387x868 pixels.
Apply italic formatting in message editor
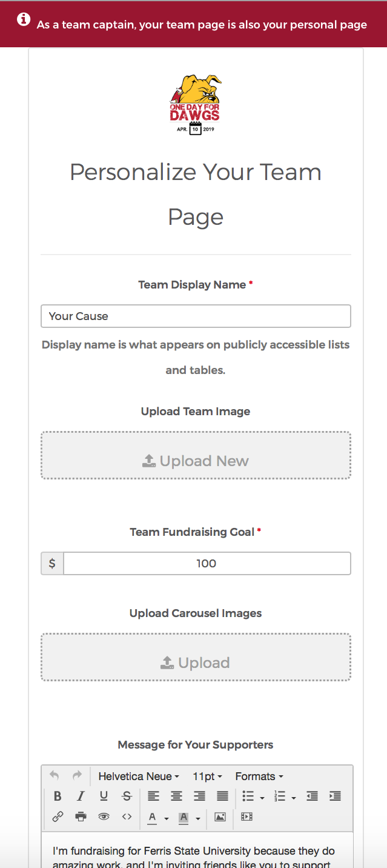(x=81, y=796)
